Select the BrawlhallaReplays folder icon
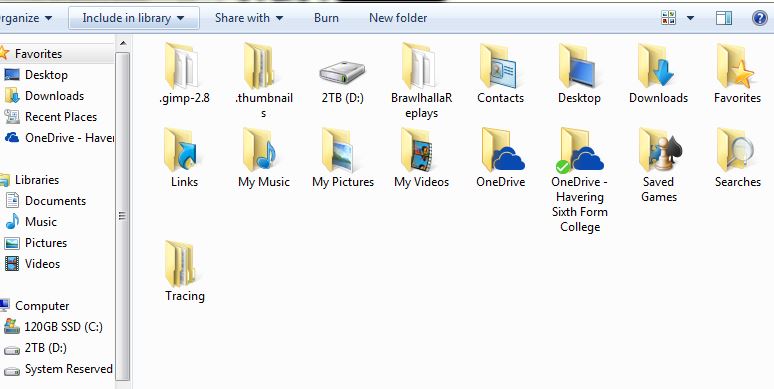This screenshot has width=774, height=389. (x=419, y=66)
